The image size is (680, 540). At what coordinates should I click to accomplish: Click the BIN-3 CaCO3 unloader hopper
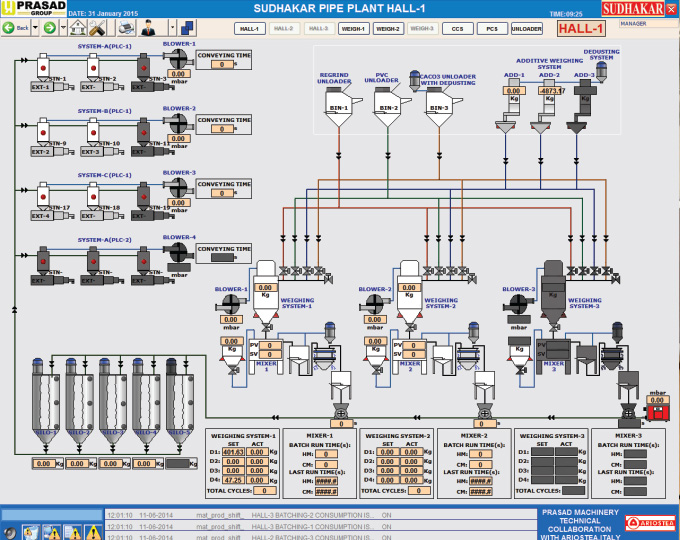click(x=441, y=108)
